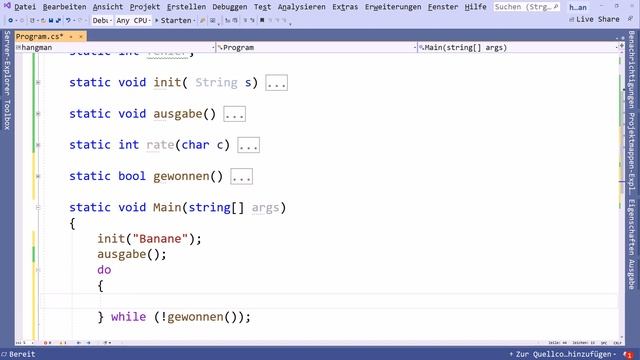Open the Bearbeiten menu
The width and height of the screenshot is (640, 360).
(x=64, y=7)
